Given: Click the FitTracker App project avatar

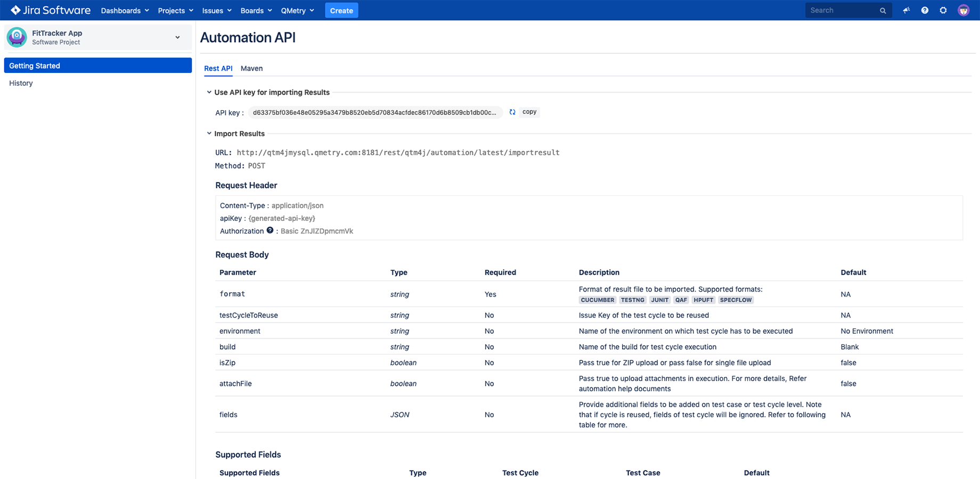Looking at the screenshot, I should 17,37.
